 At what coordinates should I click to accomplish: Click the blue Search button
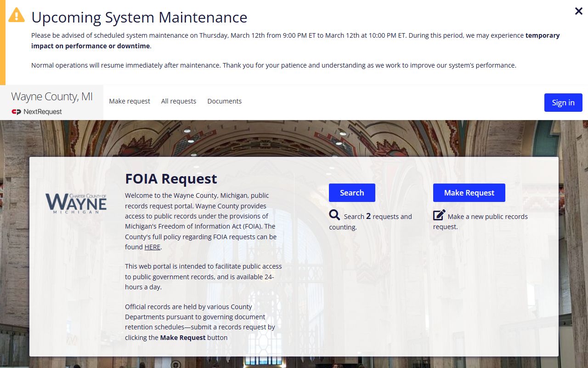point(352,193)
